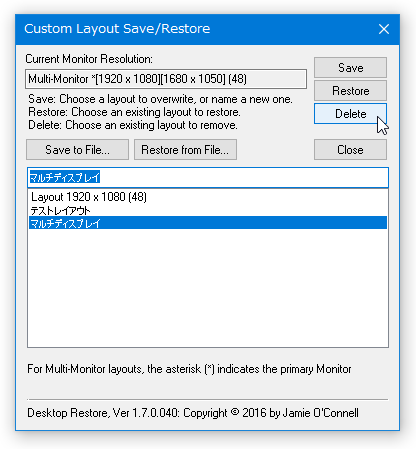
Task: Click the Desktop Restore copyright text
Action: tap(193, 413)
